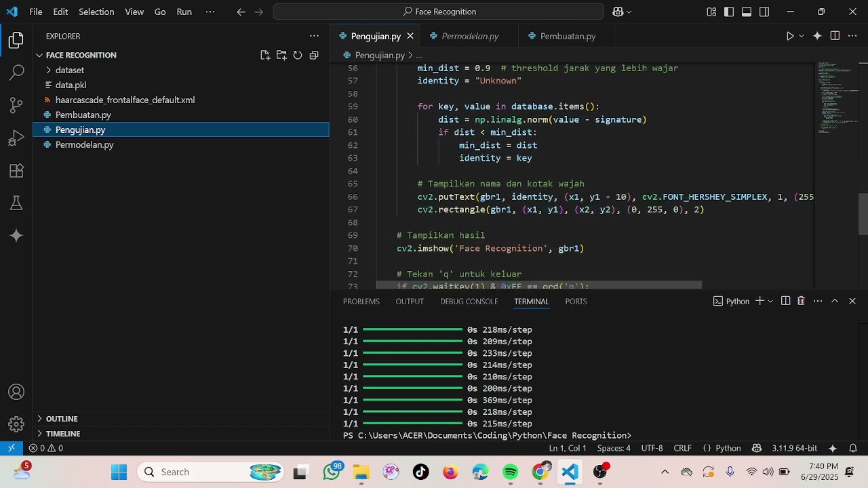Open the Selection menu

click(x=96, y=12)
